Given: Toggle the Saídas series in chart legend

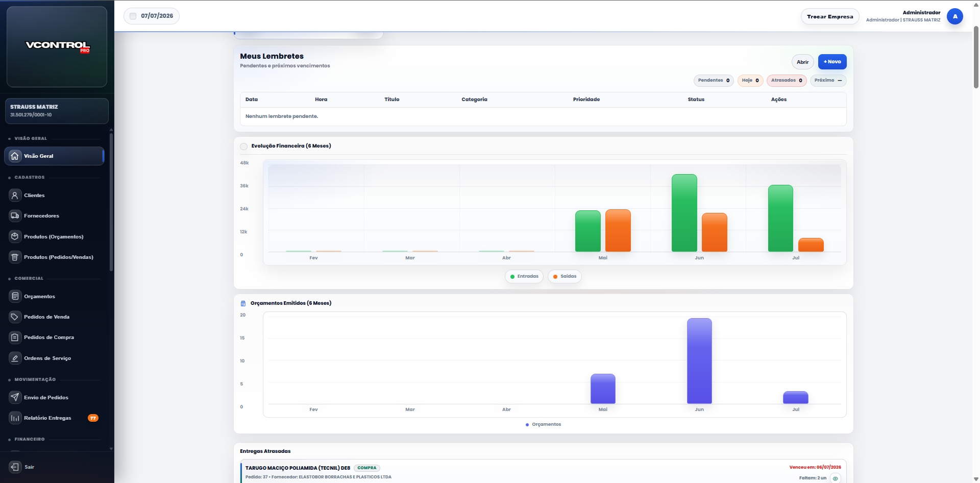Looking at the screenshot, I should 565,276.
